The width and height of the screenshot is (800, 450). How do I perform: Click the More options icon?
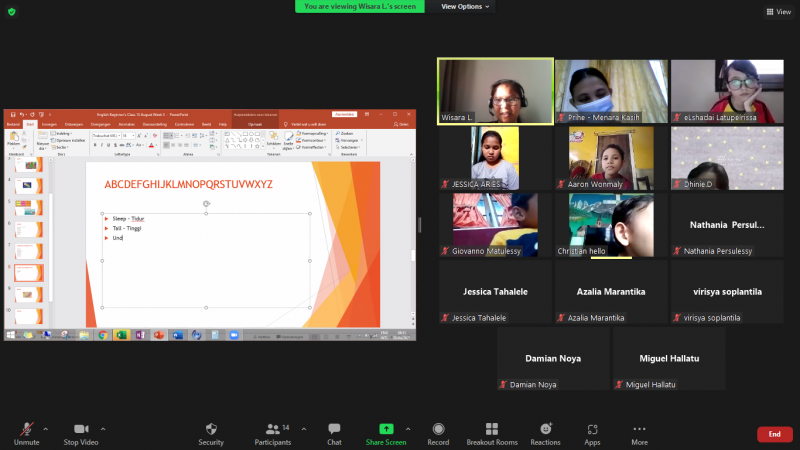point(639,429)
